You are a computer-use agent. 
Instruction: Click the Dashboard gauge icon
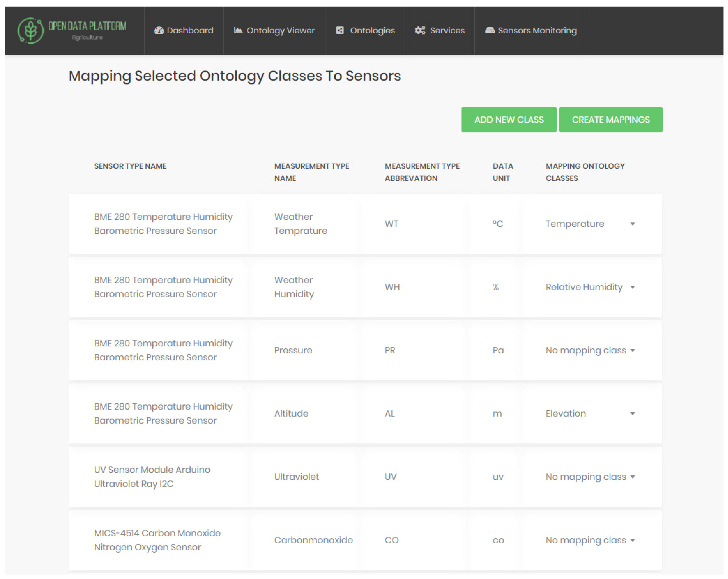[159, 31]
